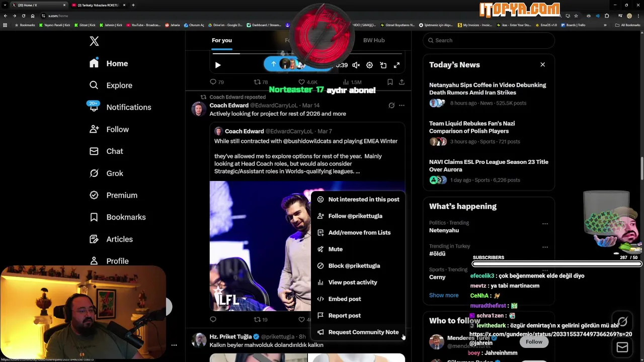This screenshot has height=362, width=644.
Task: Open Bookmarks in the sidebar
Action: tap(118, 217)
